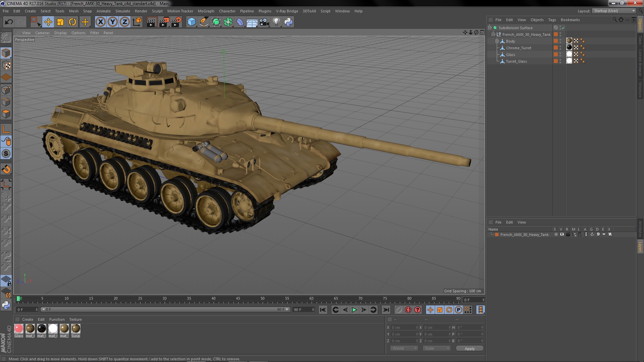Select the Rotate tool
644x362 pixels.
(x=72, y=22)
